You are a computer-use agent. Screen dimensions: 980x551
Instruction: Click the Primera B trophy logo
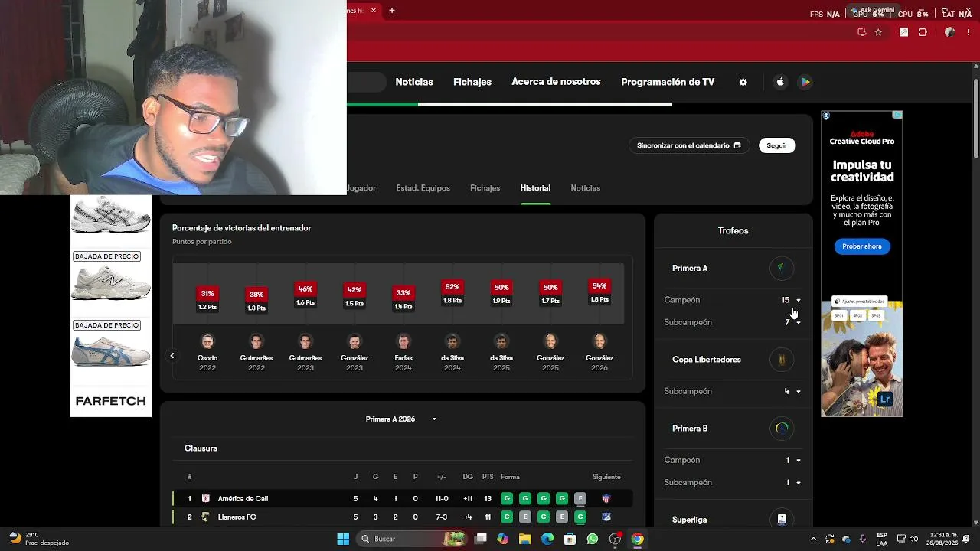pos(781,429)
